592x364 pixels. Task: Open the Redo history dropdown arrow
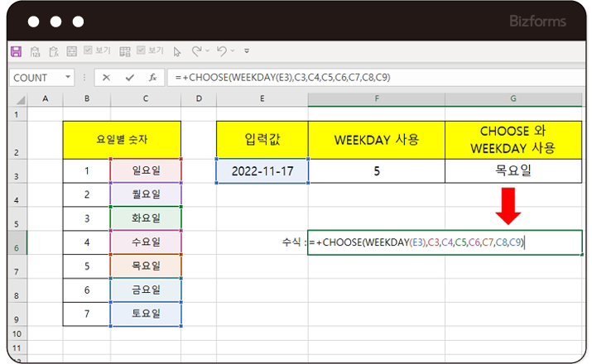[207, 50]
